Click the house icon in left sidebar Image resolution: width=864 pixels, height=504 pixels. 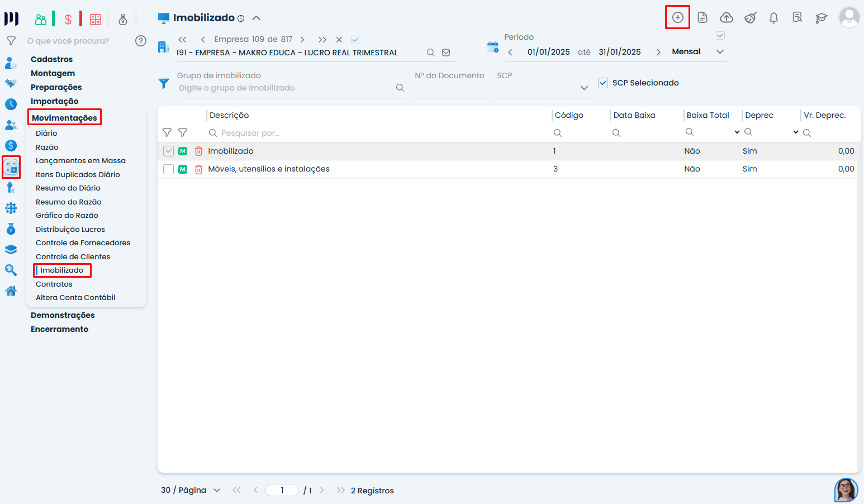pyautogui.click(x=11, y=291)
